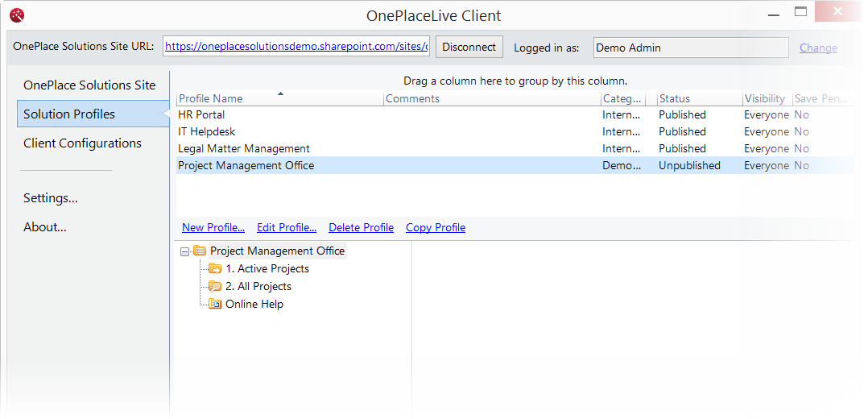Collapse the Project Management Office tree node

pyautogui.click(x=185, y=251)
